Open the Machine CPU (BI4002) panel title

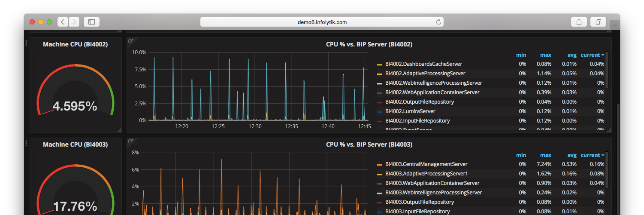[75, 44]
